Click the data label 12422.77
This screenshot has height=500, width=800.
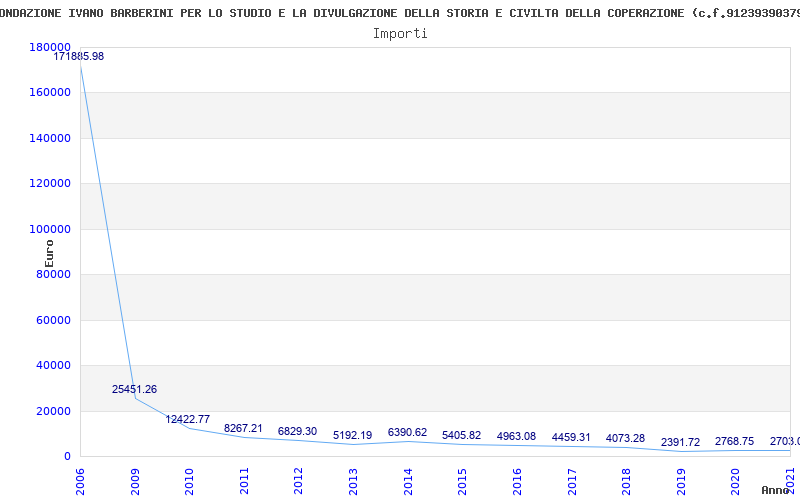188,419
